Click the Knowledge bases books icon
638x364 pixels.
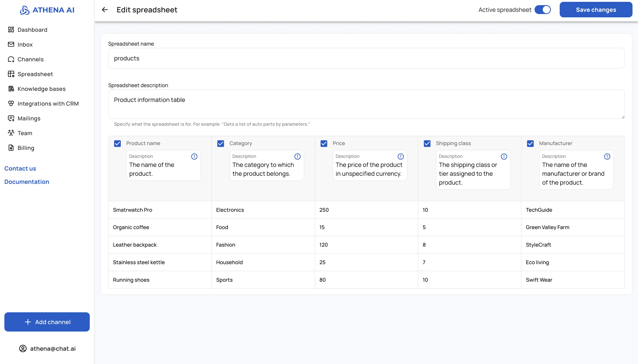[x=11, y=89]
